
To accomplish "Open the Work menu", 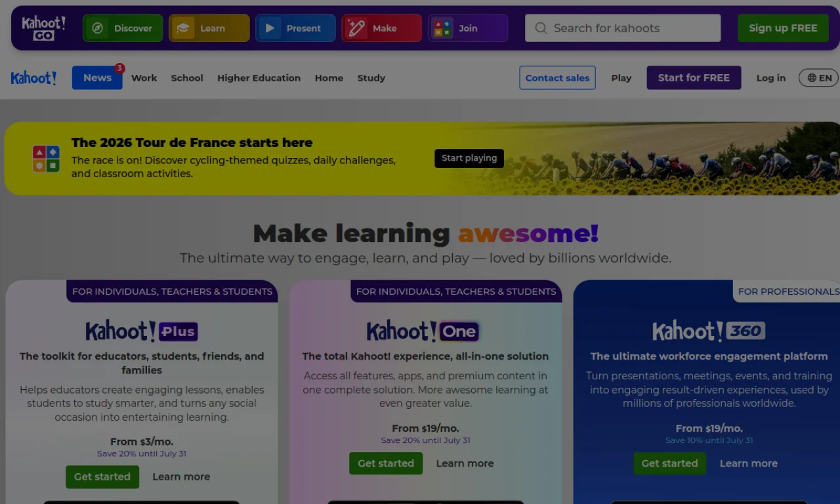I will click(144, 77).
